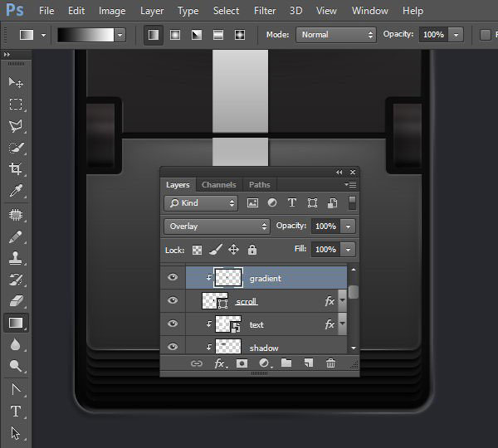
Task: Select the Clone Stamp tool
Action: [16, 258]
